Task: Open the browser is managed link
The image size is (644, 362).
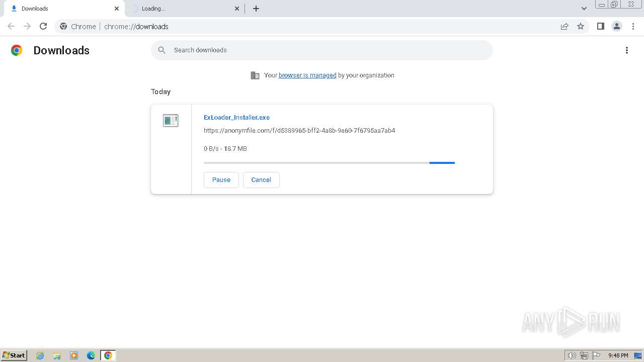Action: pos(307,75)
